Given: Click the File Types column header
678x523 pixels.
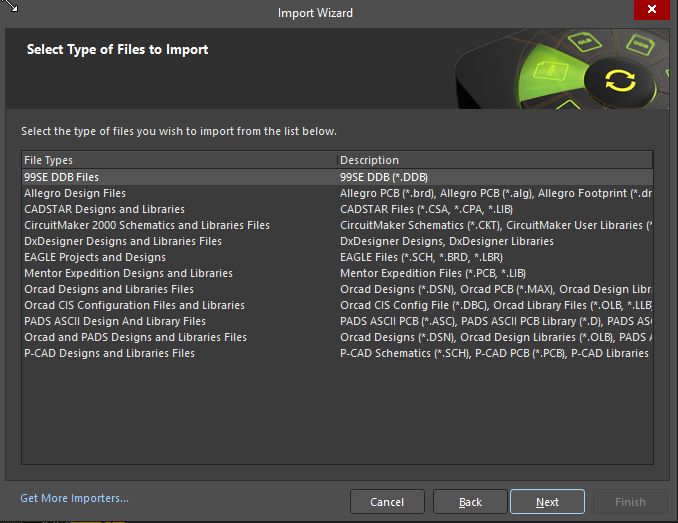Looking at the screenshot, I should (179, 160).
